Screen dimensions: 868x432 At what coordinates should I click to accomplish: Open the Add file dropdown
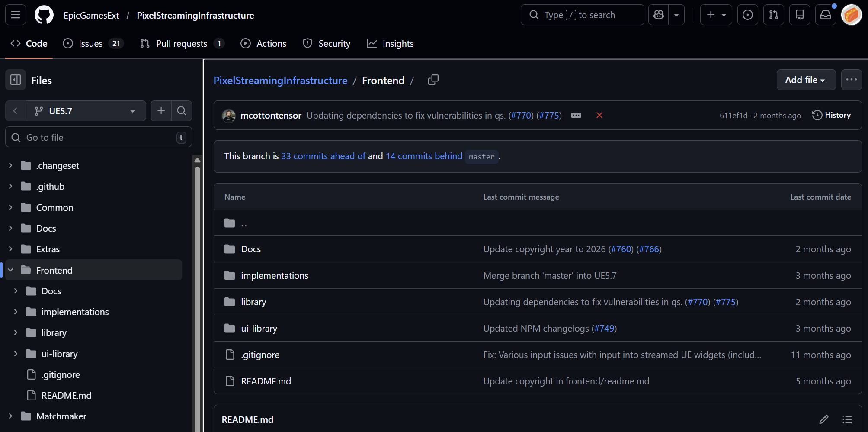pyautogui.click(x=806, y=80)
